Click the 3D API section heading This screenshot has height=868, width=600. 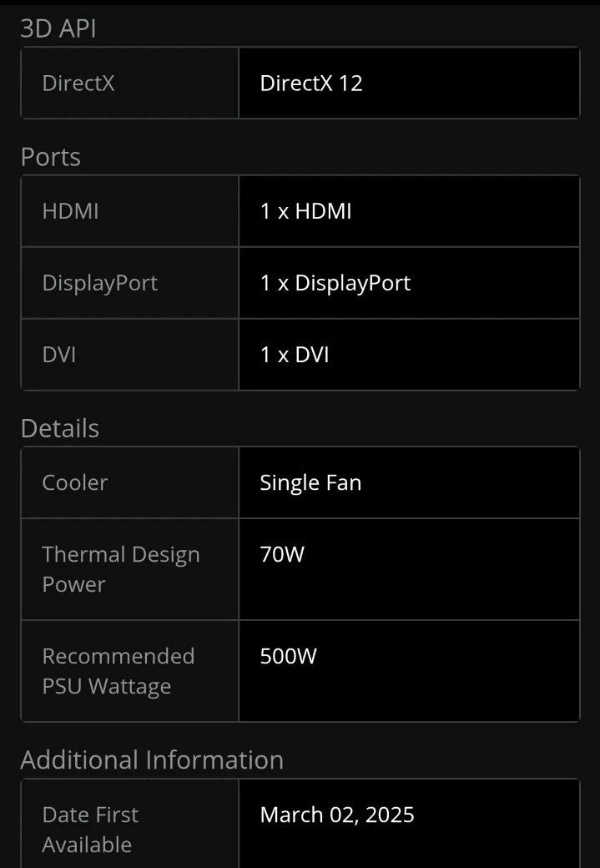(58, 28)
